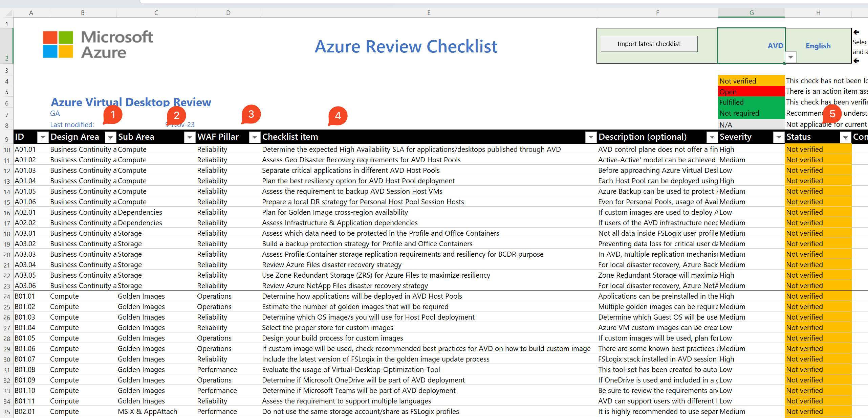This screenshot has height=418, width=868.
Task: Click the red Open legend swatch
Action: pyautogui.click(x=751, y=91)
